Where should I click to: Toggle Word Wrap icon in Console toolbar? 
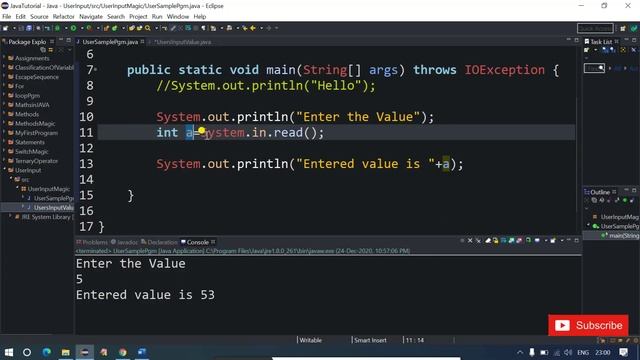[x=504, y=241]
